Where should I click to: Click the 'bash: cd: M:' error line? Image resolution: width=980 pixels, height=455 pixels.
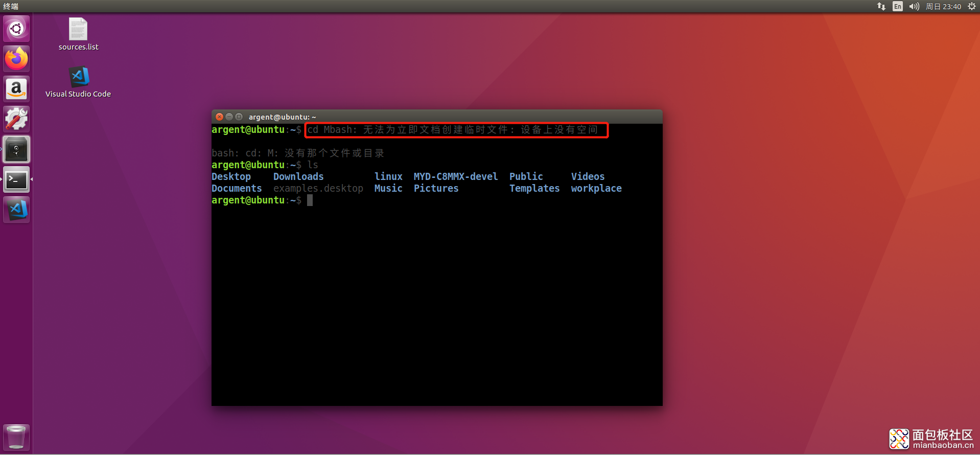click(x=298, y=153)
